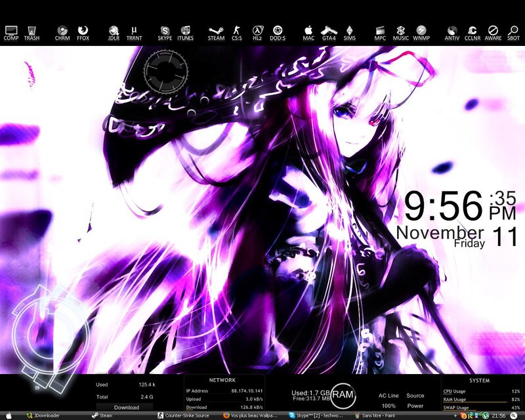Open STEAM from the dock
The height and width of the screenshot is (420, 525).
click(x=216, y=33)
